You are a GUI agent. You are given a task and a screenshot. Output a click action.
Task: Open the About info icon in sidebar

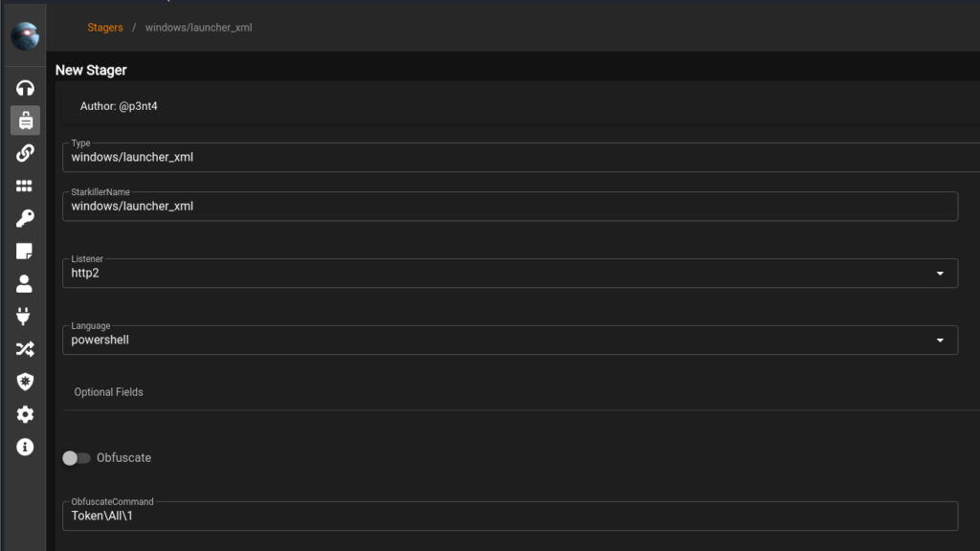[25, 447]
